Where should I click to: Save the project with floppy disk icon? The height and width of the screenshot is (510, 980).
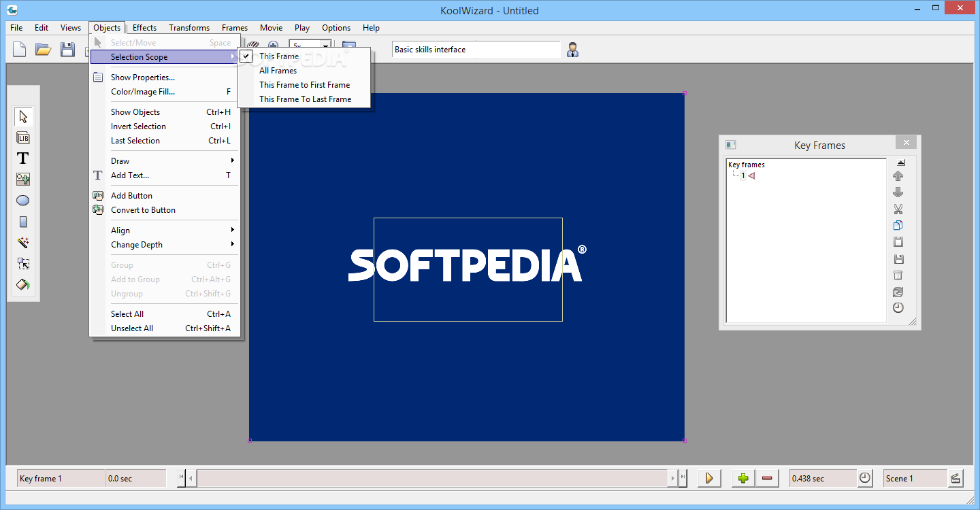(x=67, y=49)
